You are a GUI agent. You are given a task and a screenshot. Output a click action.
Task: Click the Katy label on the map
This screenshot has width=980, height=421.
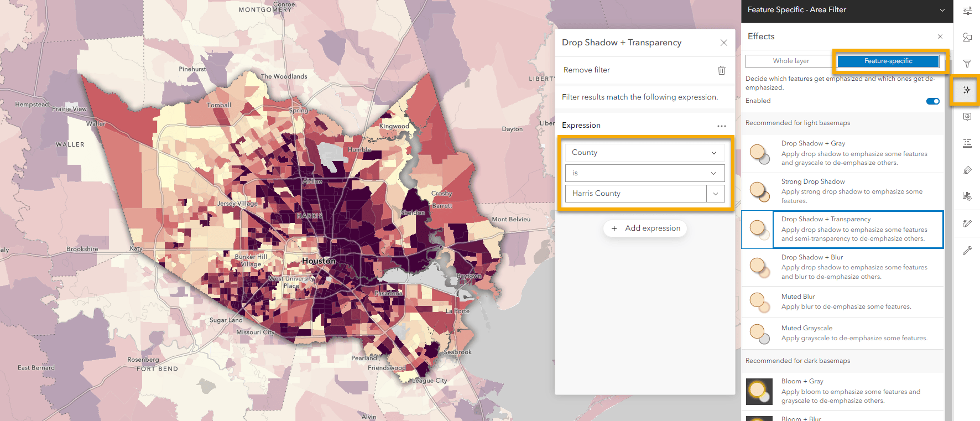[x=136, y=248]
